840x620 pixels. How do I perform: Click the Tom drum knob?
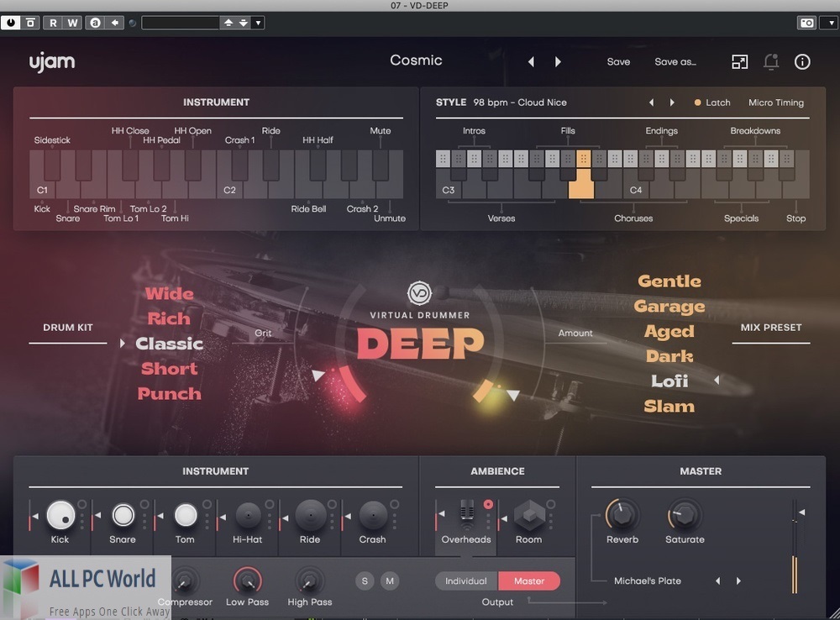coord(186,516)
